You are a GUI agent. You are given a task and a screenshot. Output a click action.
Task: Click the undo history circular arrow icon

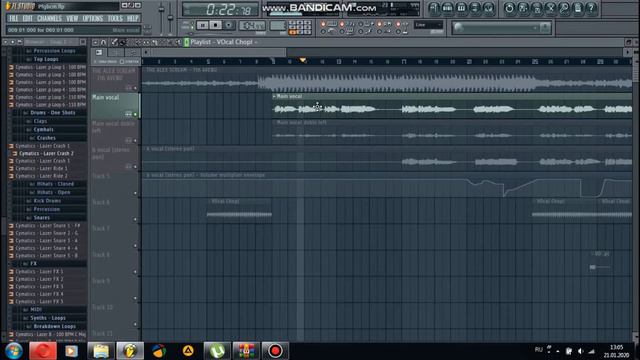click(509, 8)
